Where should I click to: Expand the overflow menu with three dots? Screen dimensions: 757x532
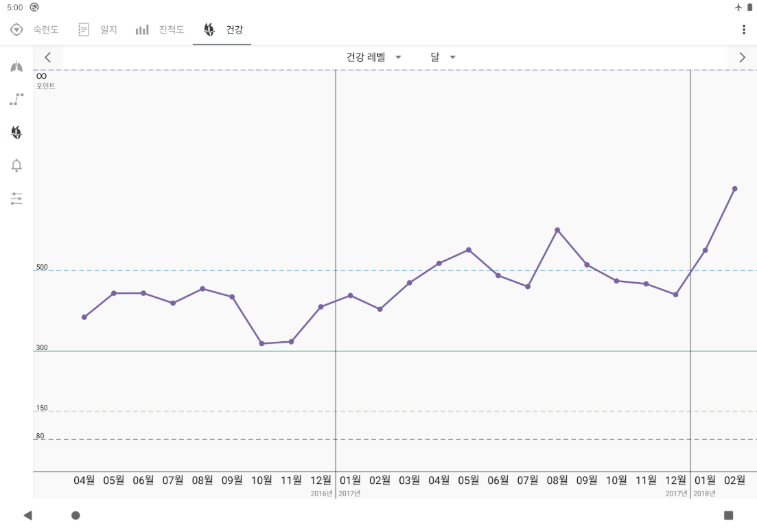coord(743,29)
